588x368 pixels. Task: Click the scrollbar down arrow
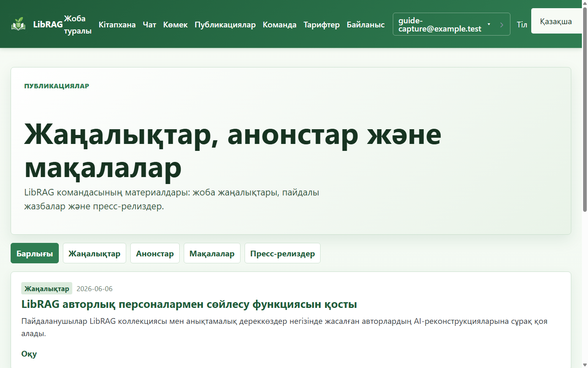click(x=585, y=365)
